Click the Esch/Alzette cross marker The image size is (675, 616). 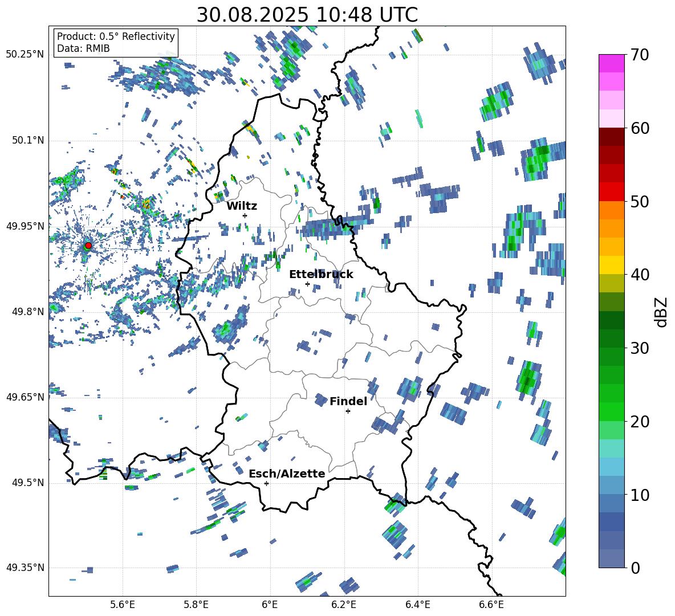[x=266, y=483]
